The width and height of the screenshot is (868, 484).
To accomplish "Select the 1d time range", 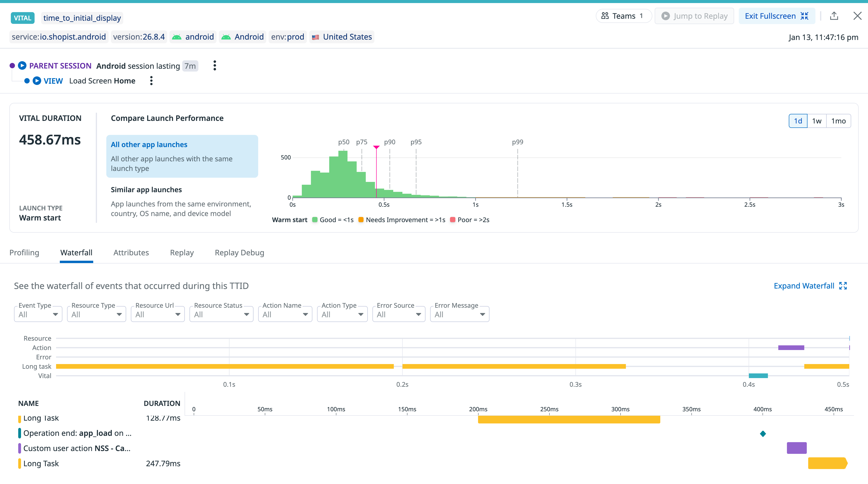I will (798, 121).
